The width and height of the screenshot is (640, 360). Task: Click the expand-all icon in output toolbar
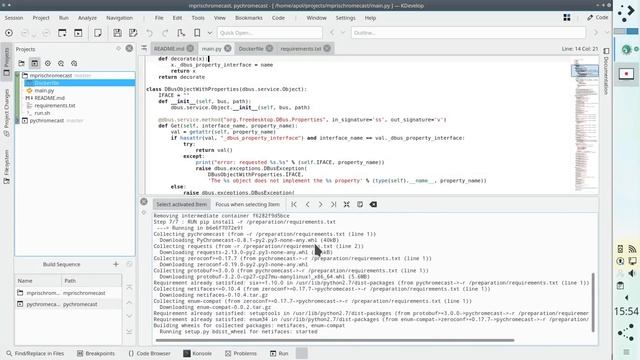click(x=347, y=204)
